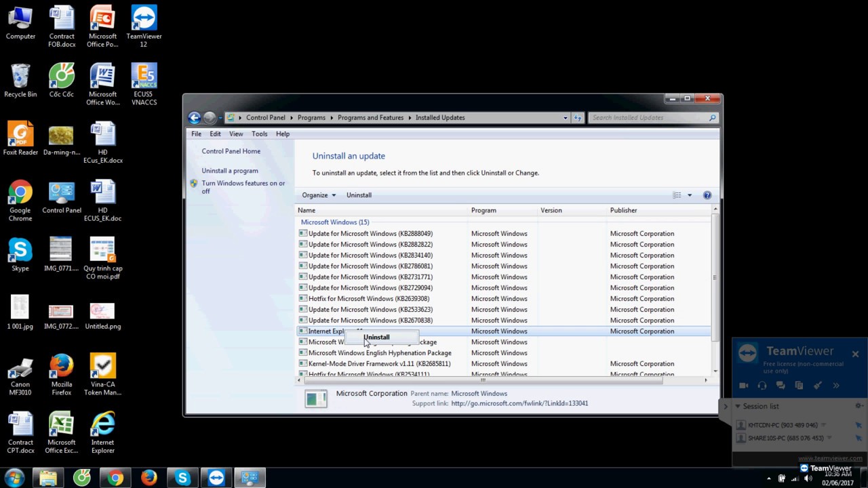Select the Google Chrome desktop icon
This screenshot has width=868, height=488.
[x=20, y=201]
